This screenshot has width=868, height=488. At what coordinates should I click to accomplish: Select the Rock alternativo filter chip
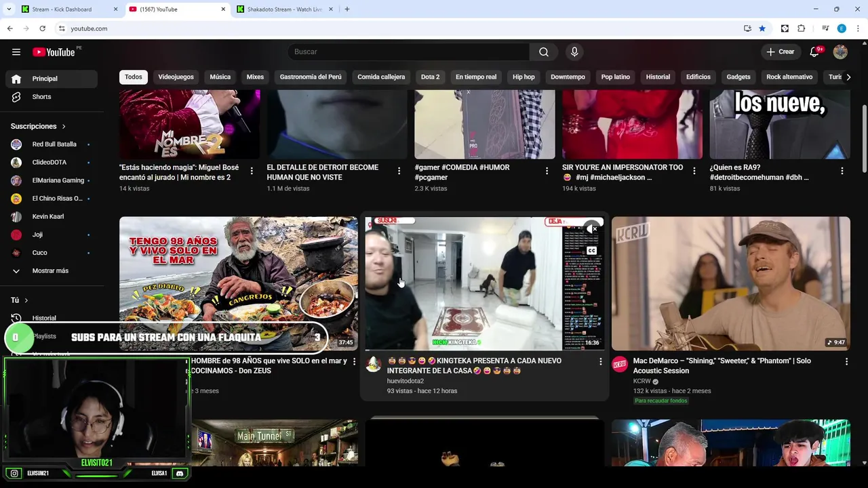[789, 77]
